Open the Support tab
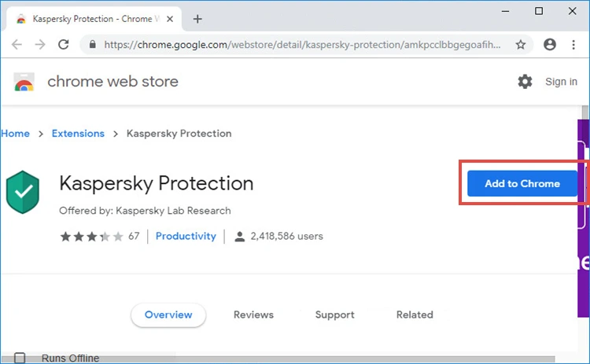Image resolution: width=590 pixels, height=364 pixels. [x=335, y=314]
